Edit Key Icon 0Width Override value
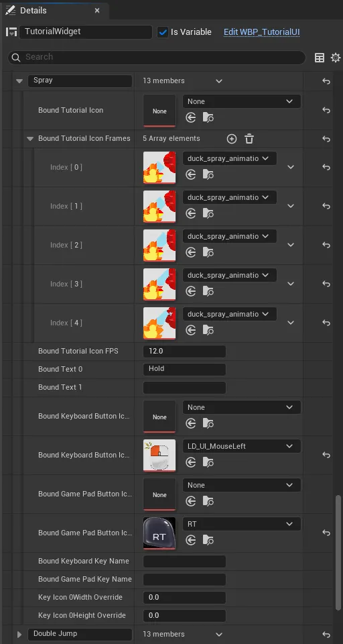Screen dimensions: 343x644 click(x=184, y=598)
